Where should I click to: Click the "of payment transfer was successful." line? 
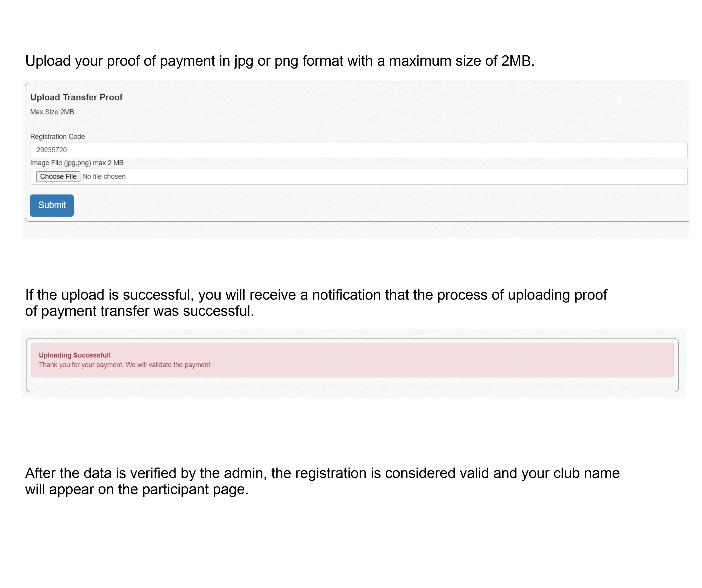(x=139, y=311)
